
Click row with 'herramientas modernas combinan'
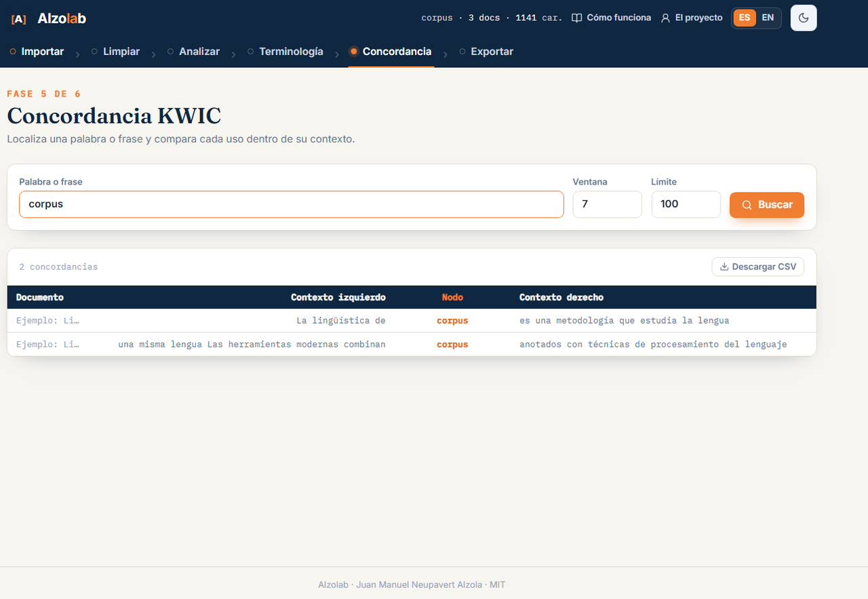pyautogui.click(x=412, y=345)
